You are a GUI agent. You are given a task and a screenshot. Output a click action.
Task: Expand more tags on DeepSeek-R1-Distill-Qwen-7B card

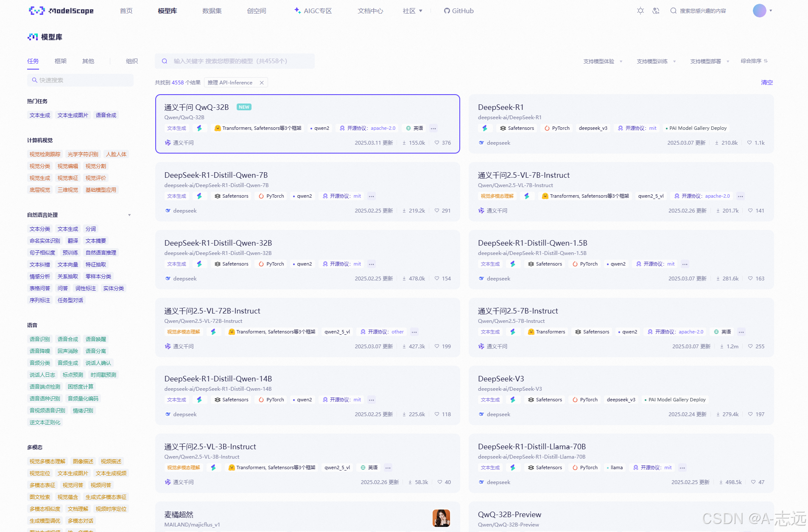tap(371, 196)
